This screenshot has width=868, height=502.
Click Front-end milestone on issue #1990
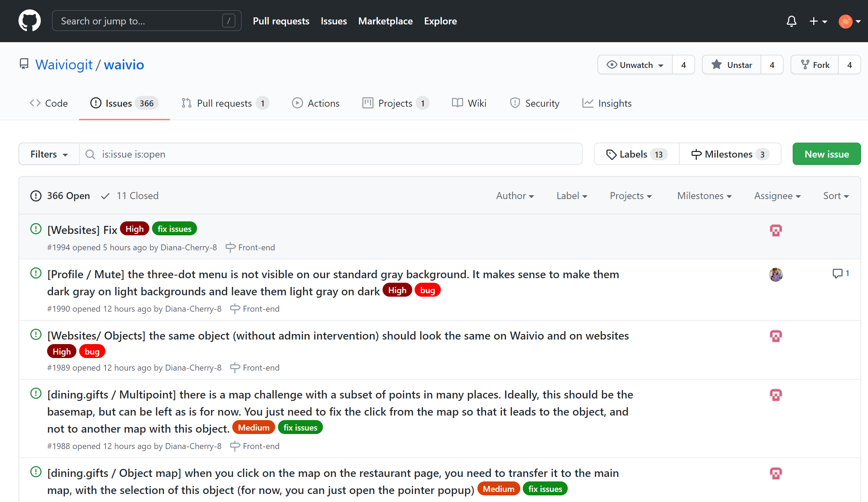255,309
